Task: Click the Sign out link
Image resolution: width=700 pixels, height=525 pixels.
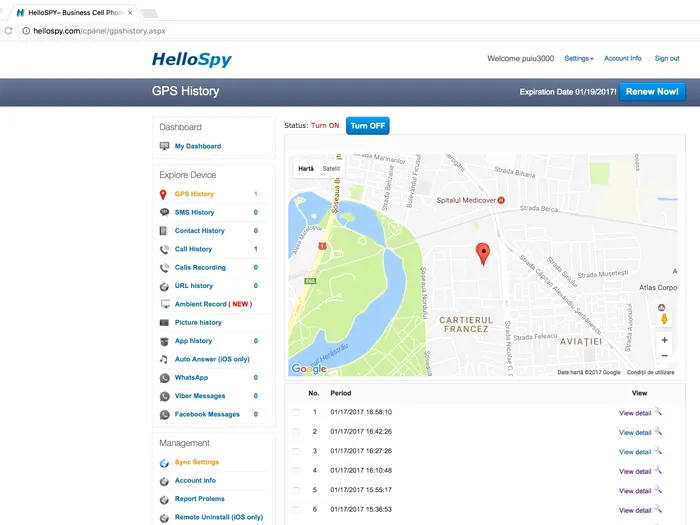Action: [x=667, y=58]
